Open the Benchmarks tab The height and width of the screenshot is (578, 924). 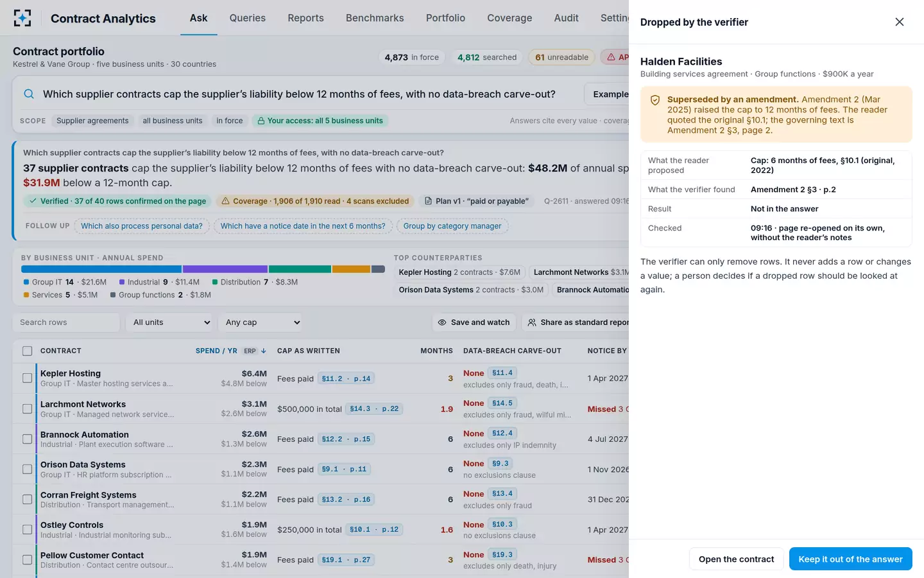[x=375, y=18]
